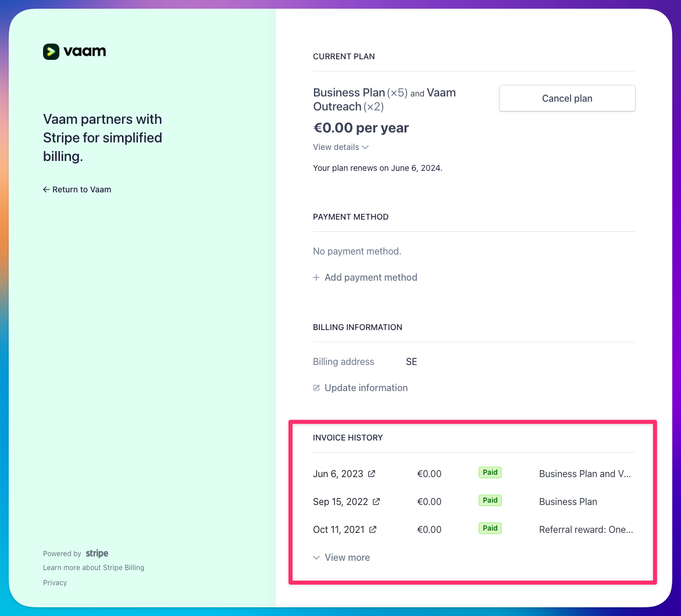Click the BILLING INFORMATION heading

coord(358,327)
